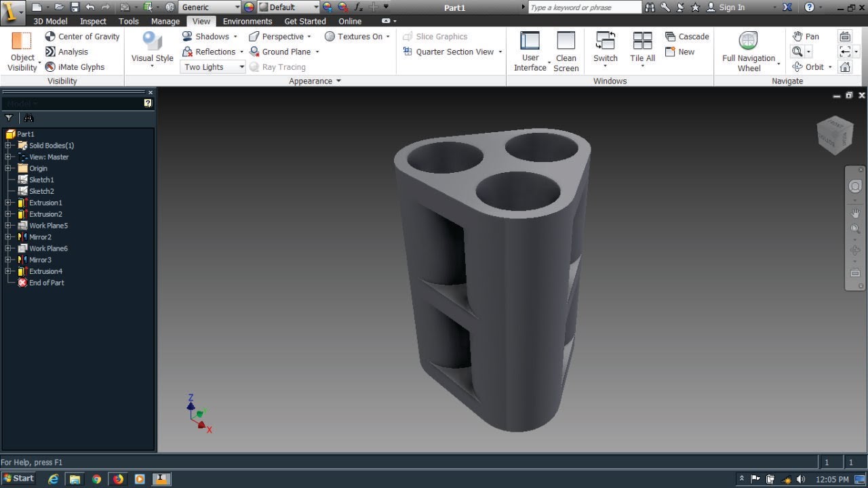Open the Default appearance dropdown

[288, 7]
